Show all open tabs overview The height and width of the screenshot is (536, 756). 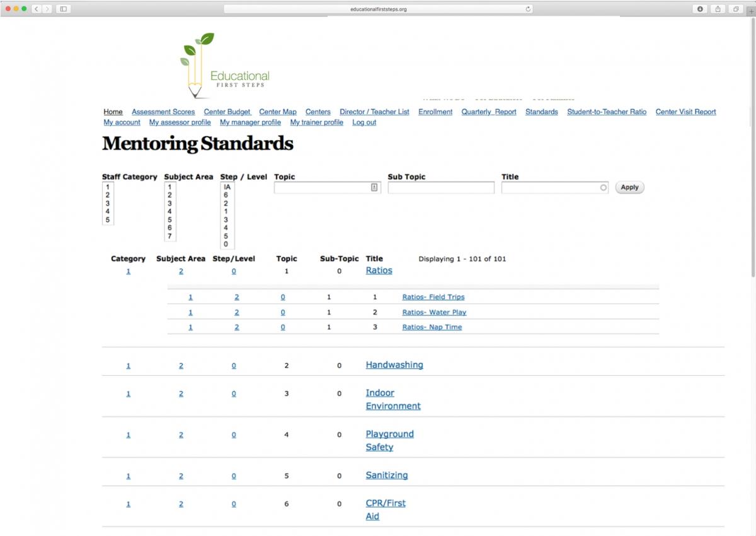pyautogui.click(x=735, y=9)
